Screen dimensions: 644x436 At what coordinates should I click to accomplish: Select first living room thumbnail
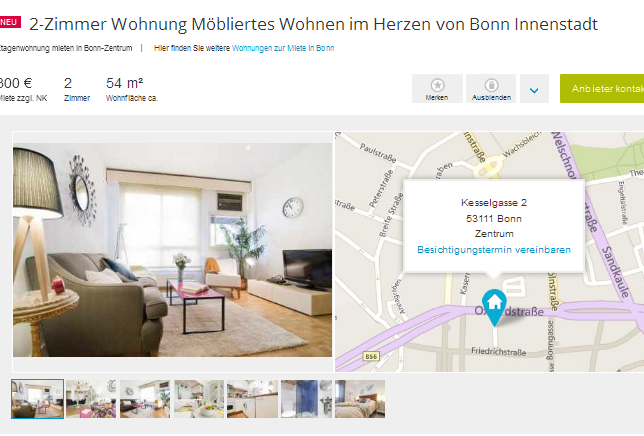point(37,399)
